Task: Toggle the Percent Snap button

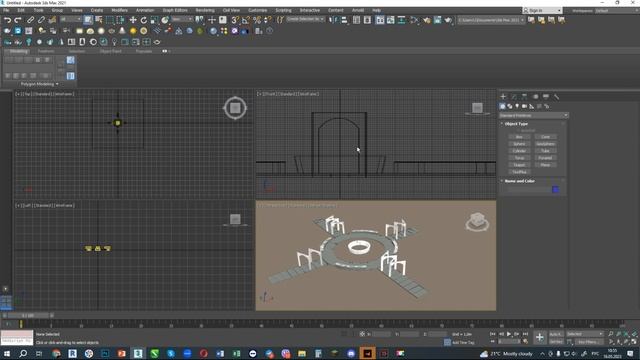Action: click(257, 20)
